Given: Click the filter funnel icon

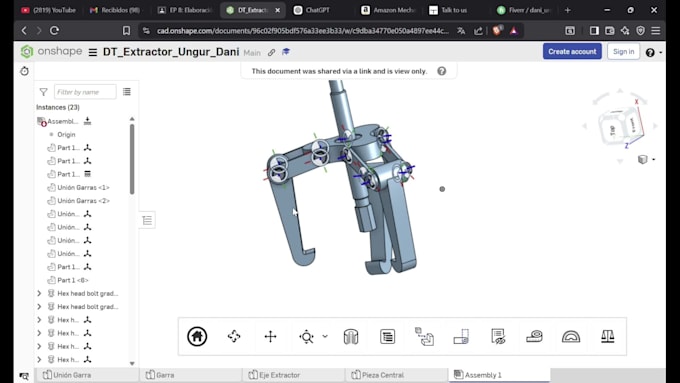Looking at the screenshot, I should pyautogui.click(x=43, y=92).
